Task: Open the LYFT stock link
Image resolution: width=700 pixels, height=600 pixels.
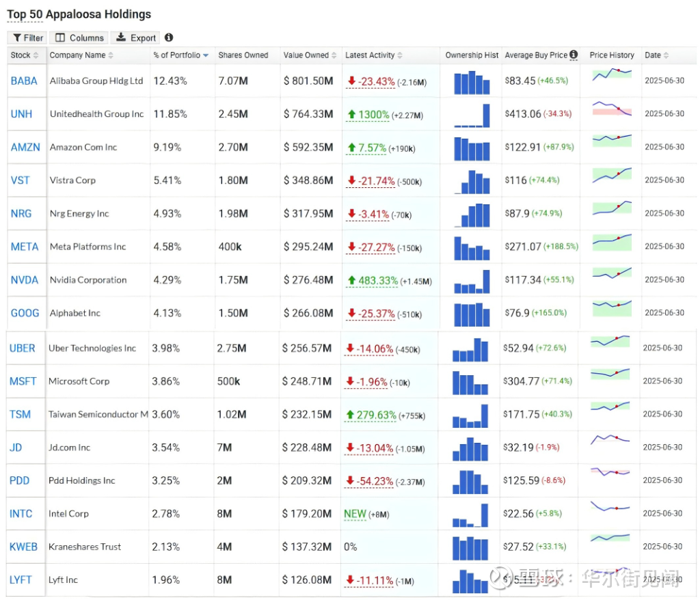Action: [x=21, y=580]
